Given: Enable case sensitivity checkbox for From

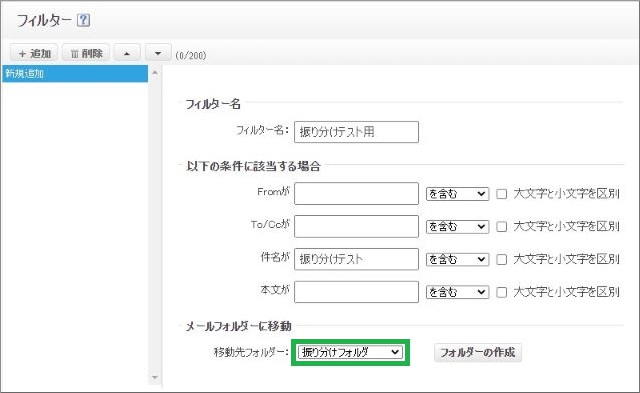Looking at the screenshot, I should pos(502,194).
